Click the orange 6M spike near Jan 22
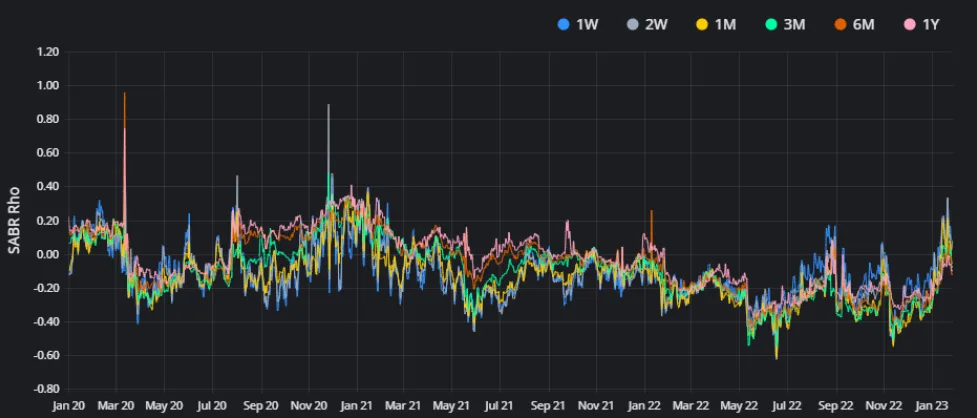 click(651, 211)
